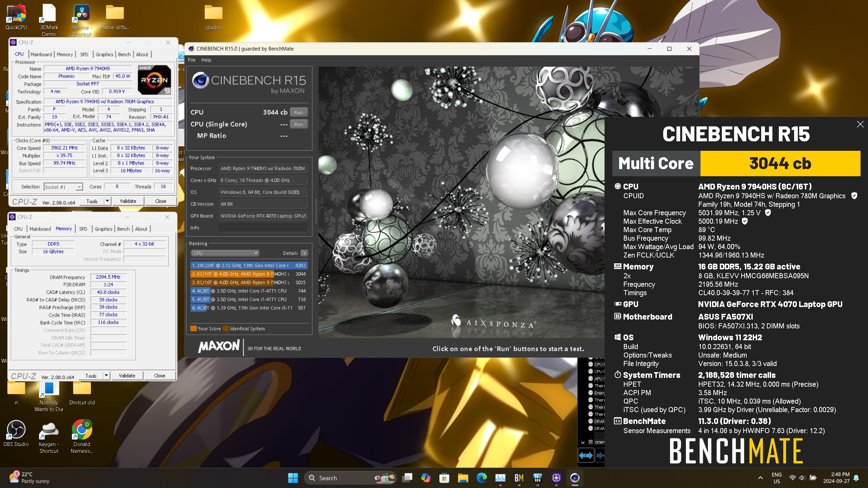Click the Info field in Cinebench

point(263,228)
